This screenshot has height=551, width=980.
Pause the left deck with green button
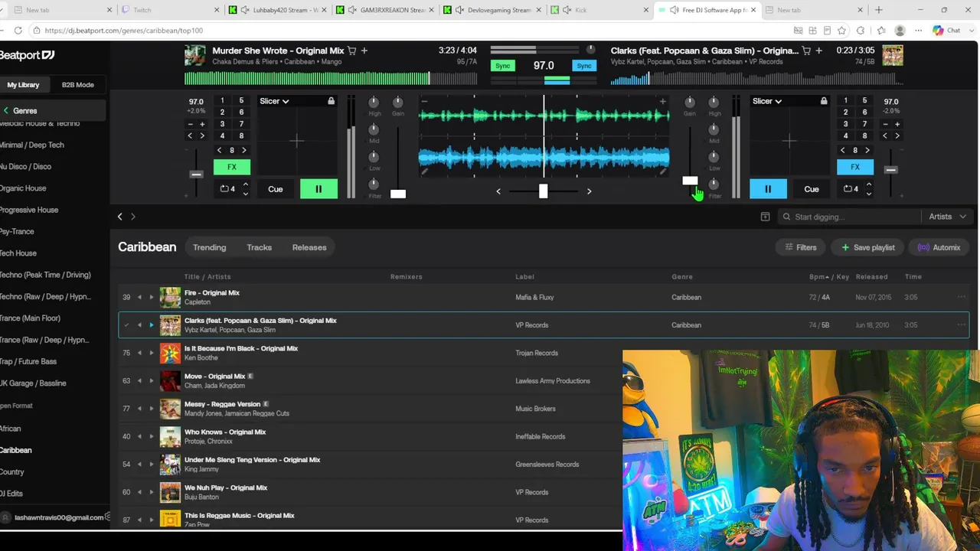[318, 189]
